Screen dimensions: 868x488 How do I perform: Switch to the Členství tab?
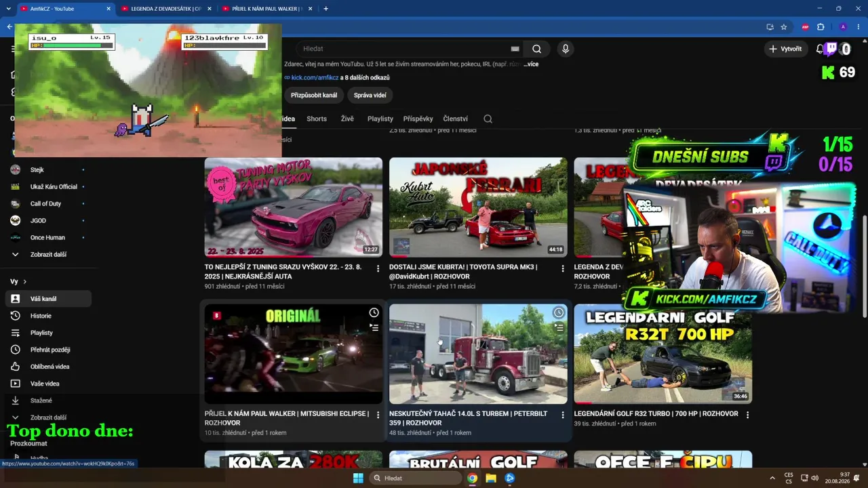coord(456,119)
